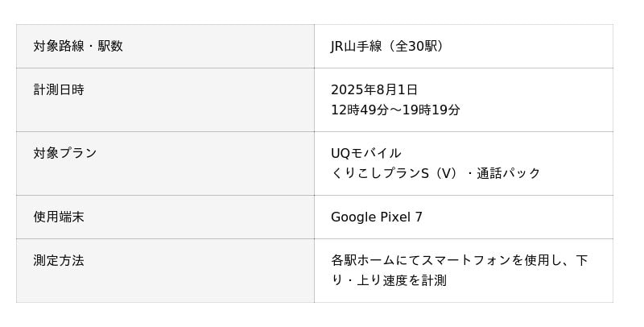Click the 各駅ホームにて text

[375, 260]
